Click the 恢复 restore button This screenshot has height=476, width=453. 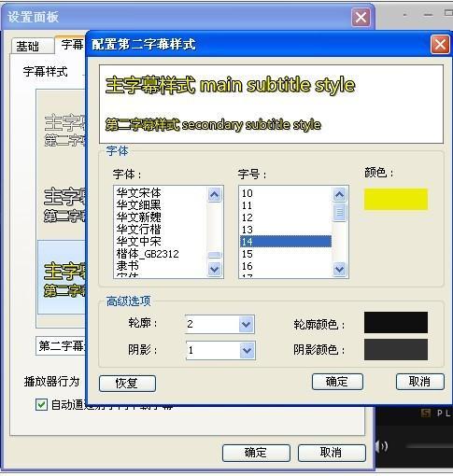click(127, 383)
